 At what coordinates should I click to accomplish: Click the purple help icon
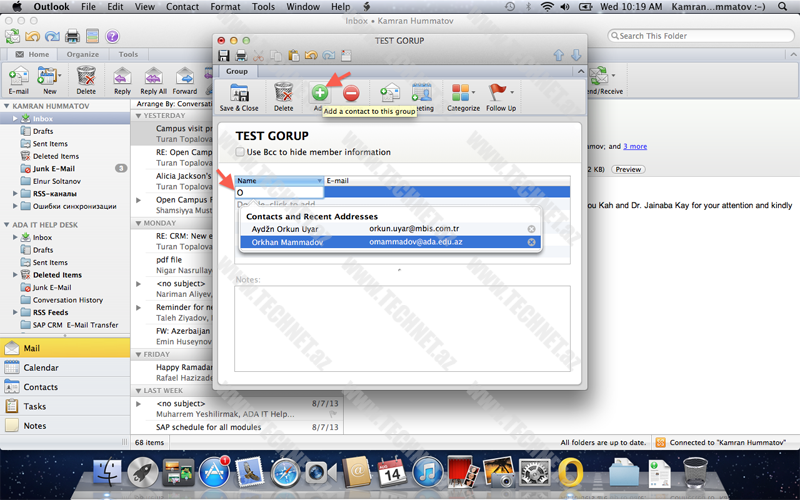[x=113, y=36]
